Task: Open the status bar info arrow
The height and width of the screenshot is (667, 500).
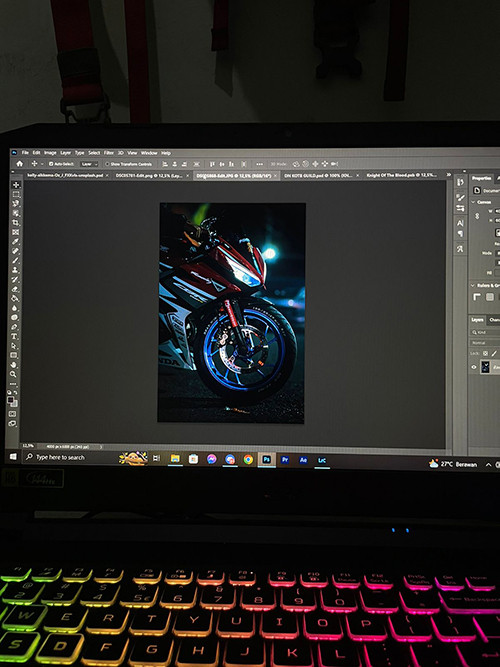Action: coord(101,447)
